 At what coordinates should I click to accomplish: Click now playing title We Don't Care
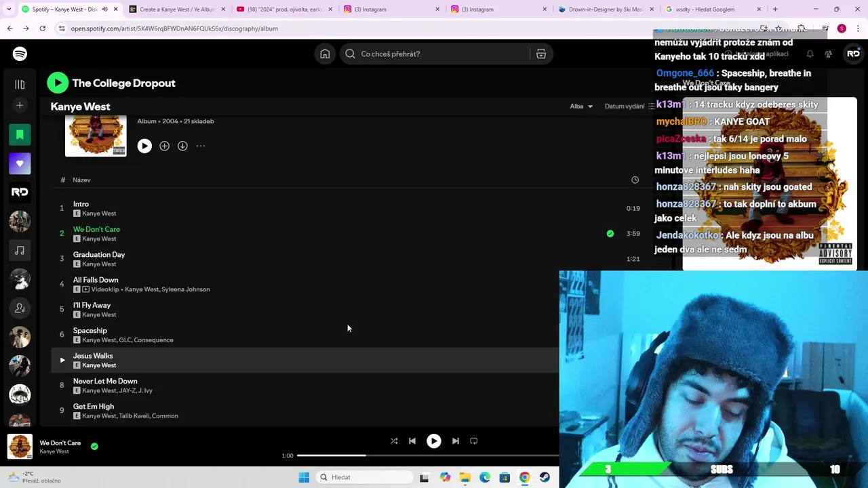tap(60, 443)
